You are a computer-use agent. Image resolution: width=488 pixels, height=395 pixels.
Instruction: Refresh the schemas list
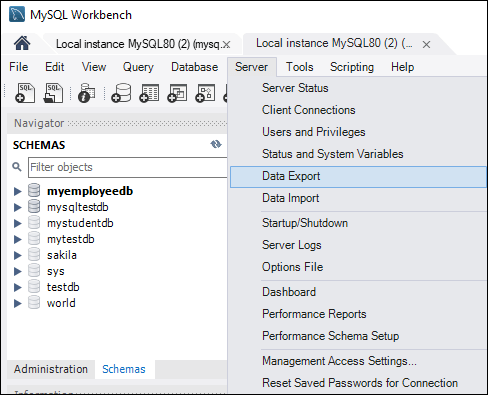216,144
